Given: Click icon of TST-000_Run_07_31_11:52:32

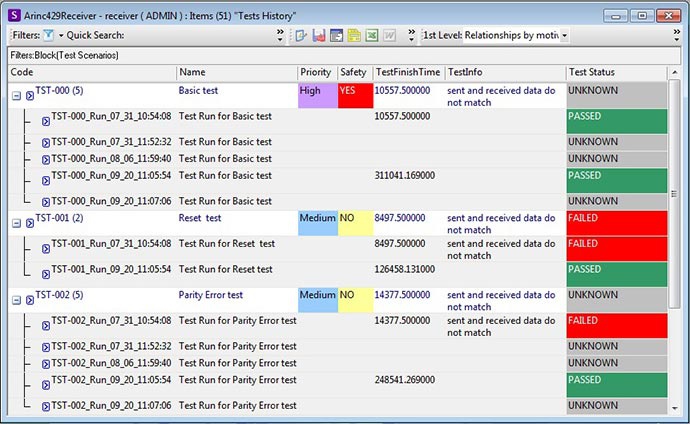Looking at the screenshot, I should [x=46, y=143].
